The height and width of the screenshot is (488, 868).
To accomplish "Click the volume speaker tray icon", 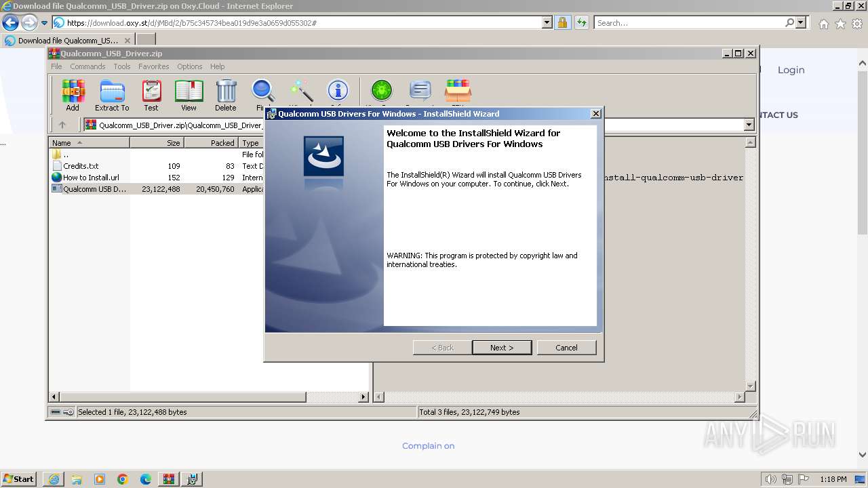I will 770,479.
